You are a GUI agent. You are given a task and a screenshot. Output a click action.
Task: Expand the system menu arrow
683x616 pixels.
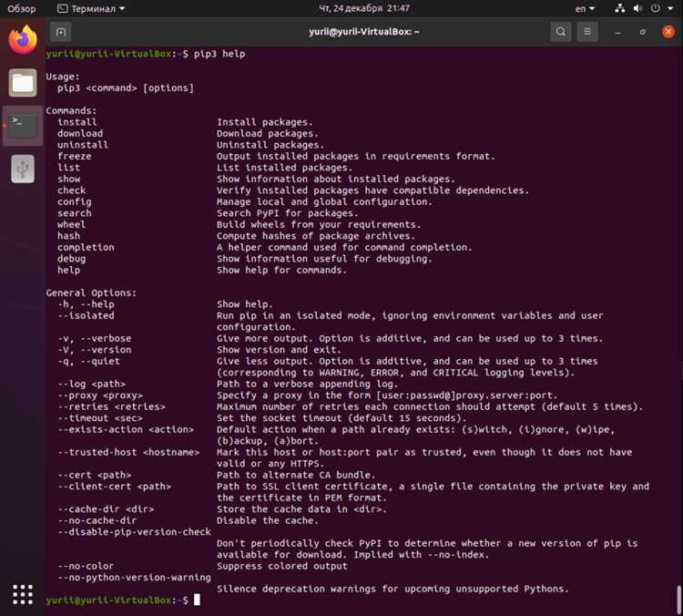(x=670, y=8)
